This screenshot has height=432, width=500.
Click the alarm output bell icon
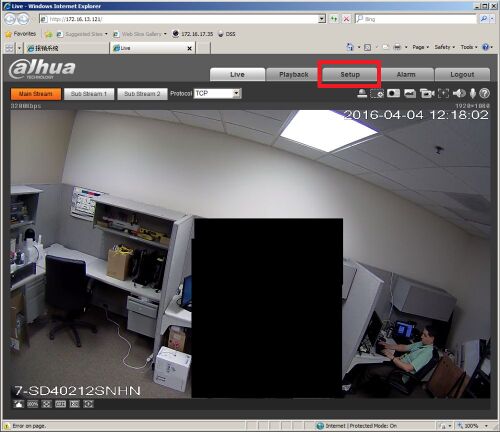(x=362, y=94)
